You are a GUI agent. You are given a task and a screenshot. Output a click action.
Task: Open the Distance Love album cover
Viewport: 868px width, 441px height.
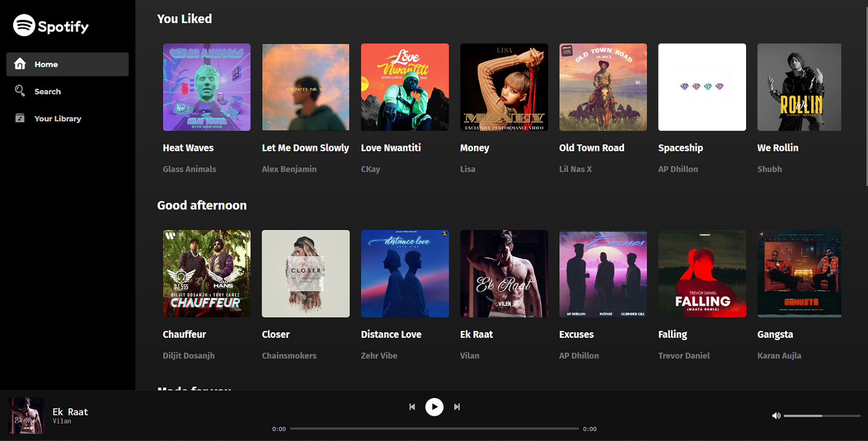(404, 274)
